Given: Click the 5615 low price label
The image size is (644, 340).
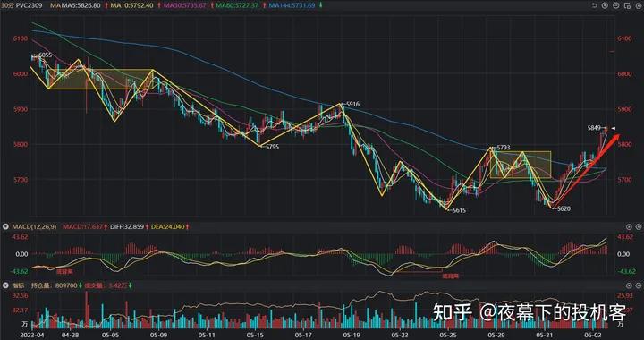Looking at the screenshot, I should pyautogui.click(x=459, y=210).
